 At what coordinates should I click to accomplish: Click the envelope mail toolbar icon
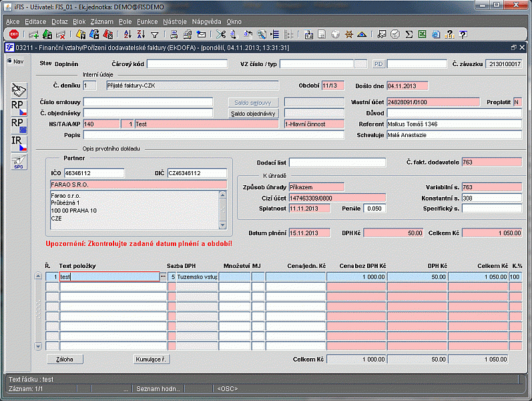[201, 34]
